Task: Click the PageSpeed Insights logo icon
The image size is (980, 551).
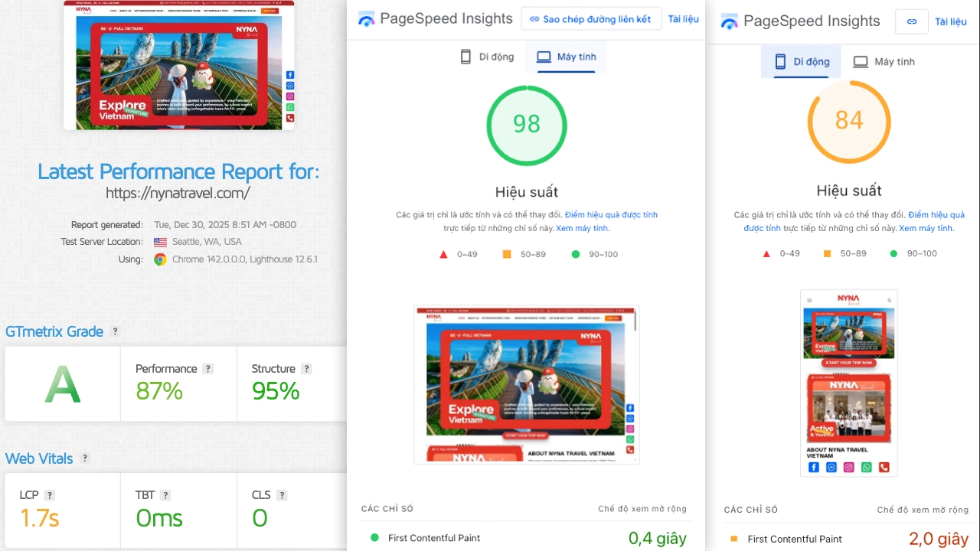Action: pos(367,19)
